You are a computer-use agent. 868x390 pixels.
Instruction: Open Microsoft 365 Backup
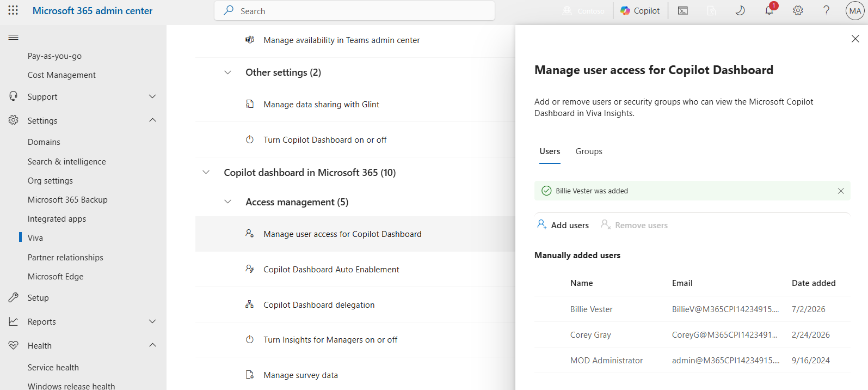point(67,199)
